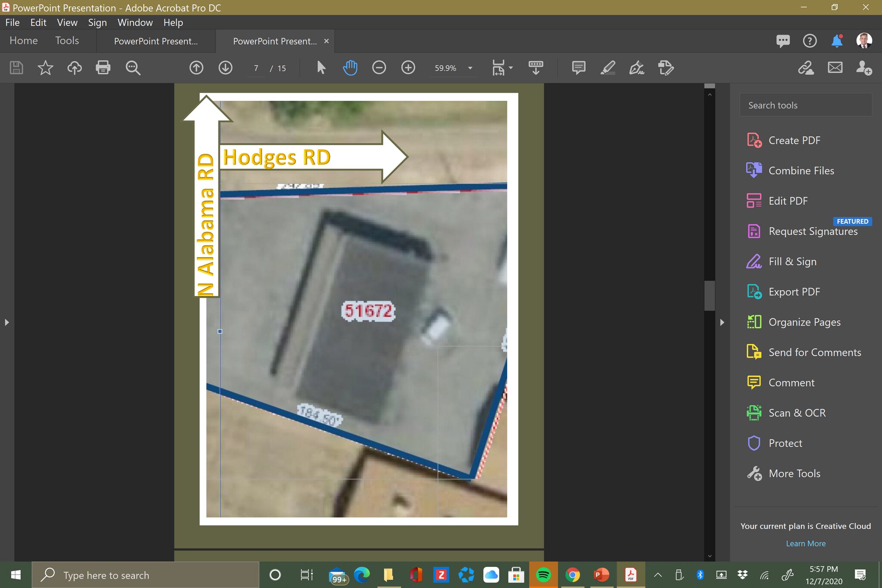882x588 pixels.
Task: Click the upload to cloud icon
Action: 75,68
